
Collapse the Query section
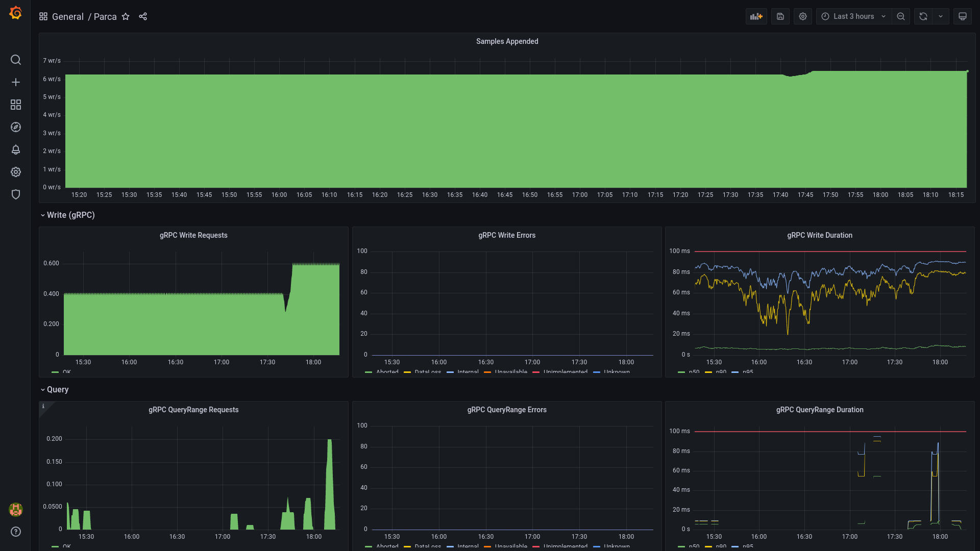point(42,390)
